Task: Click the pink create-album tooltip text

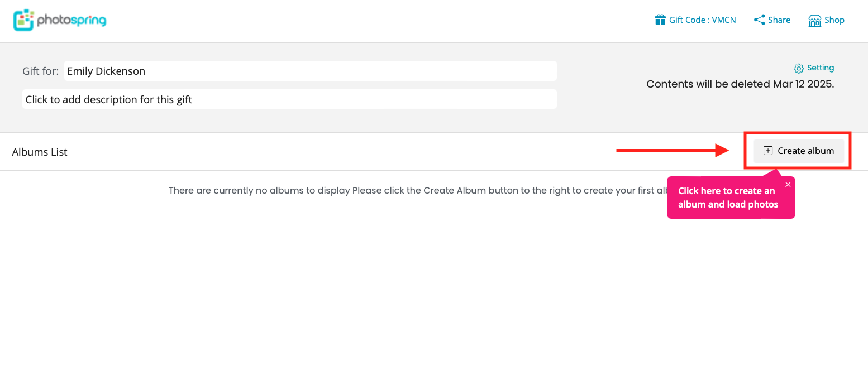Action: [728, 198]
